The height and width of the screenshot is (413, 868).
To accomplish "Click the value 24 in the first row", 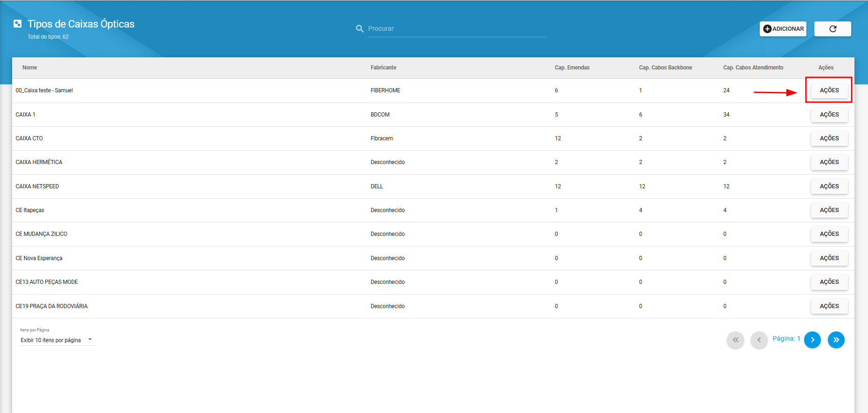I will pos(726,90).
